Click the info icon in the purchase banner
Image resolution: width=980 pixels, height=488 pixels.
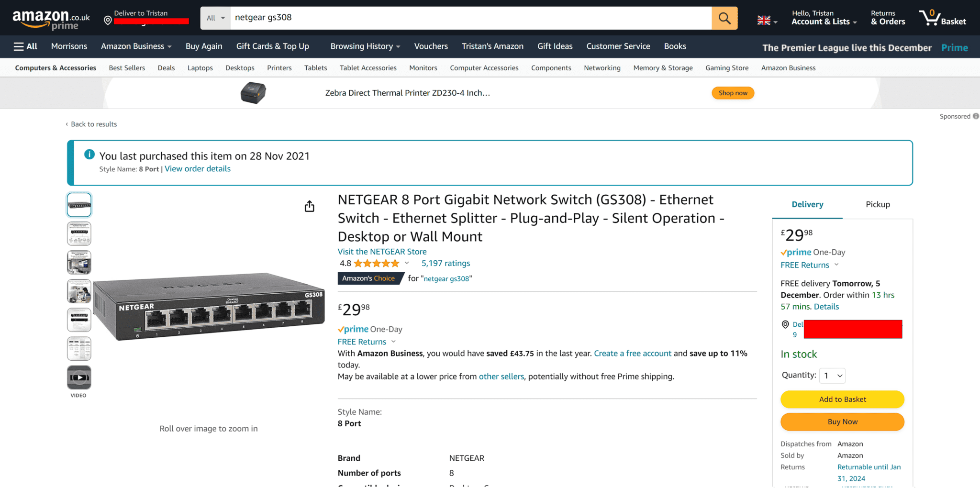click(89, 154)
